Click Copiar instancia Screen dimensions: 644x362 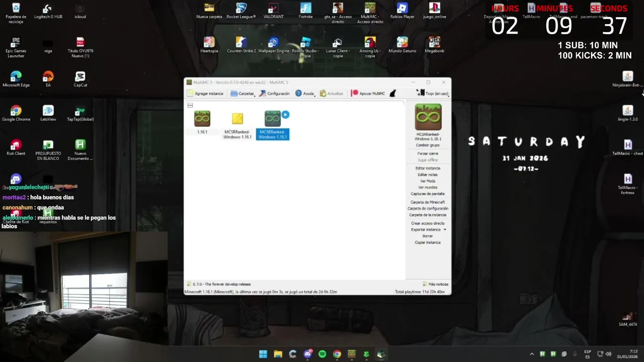tap(428, 242)
